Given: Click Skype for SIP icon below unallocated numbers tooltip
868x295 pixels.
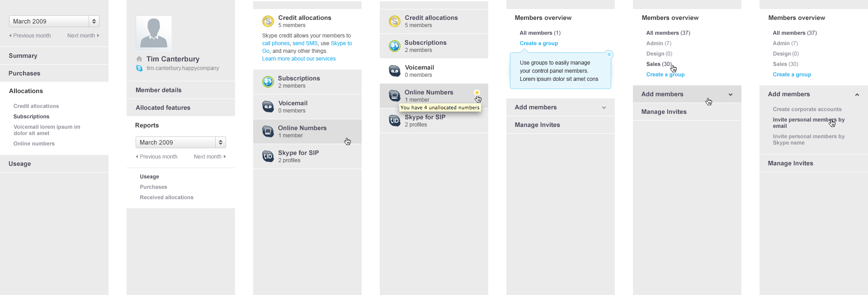Looking at the screenshot, I should click(395, 121).
